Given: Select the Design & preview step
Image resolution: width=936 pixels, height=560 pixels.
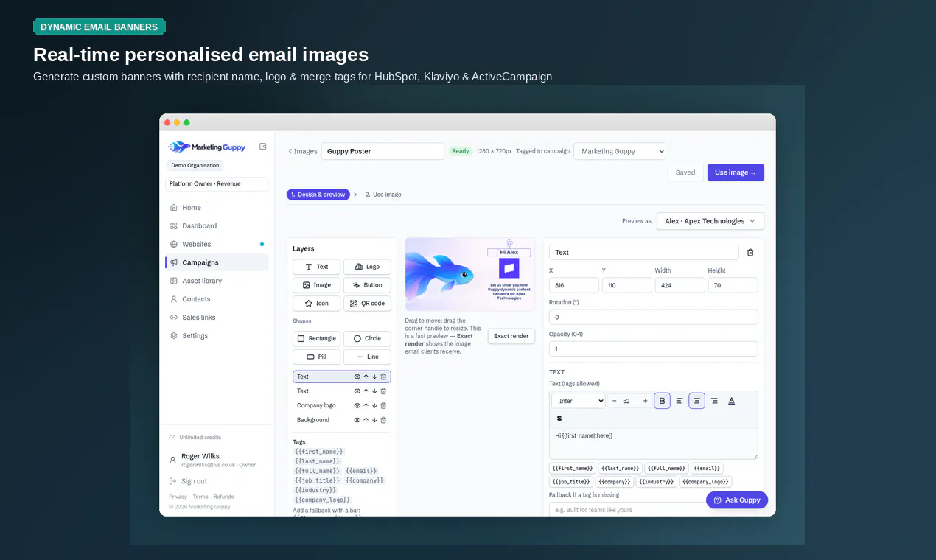Looking at the screenshot, I should pyautogui.click(x=318, y=195).
